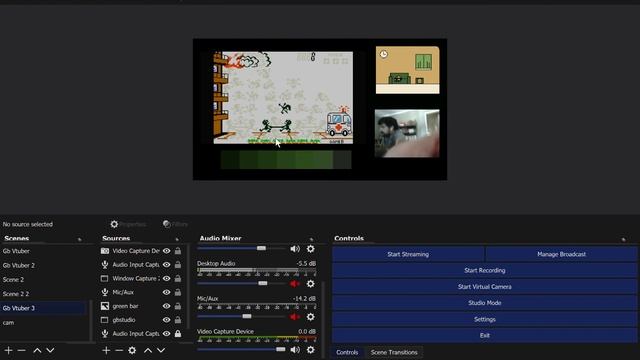Hide the green bar source

[x=167, y=306]
